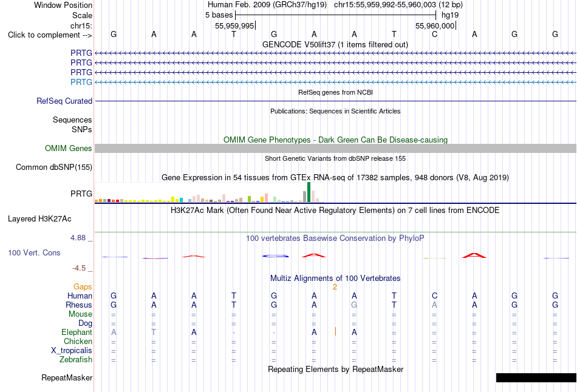The image size is (577, 392).
Task: Open 'Publications: Sequences in Scientific Articles' title
Action: pos(335,111)
